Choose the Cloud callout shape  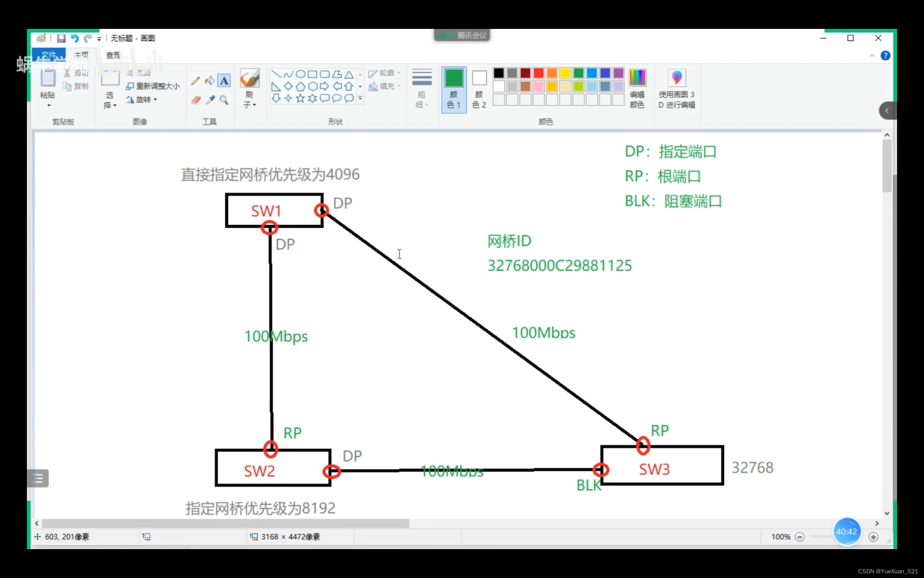pyautogui.click(x=349, y=99)
